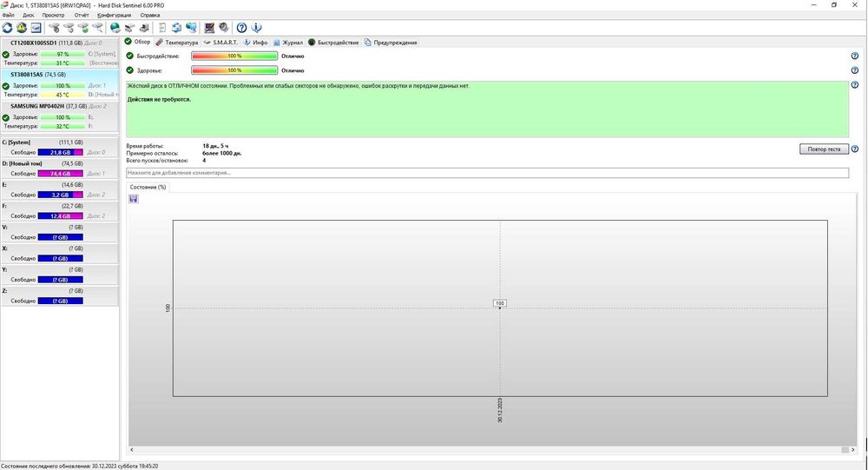This screenshot has width=868, height=470.
Task: Click the yellow warning triangle toolbar icon
Action: point(22,27)
